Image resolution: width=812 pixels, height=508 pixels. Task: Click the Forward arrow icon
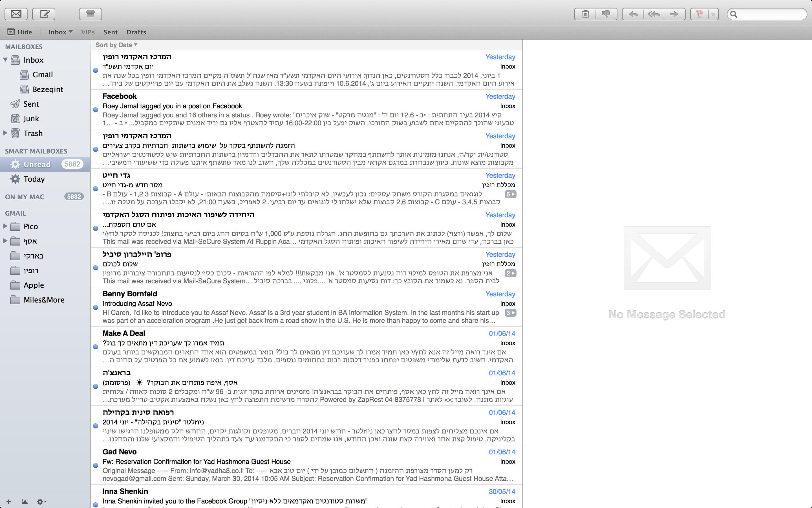click(x=674, y=14)
